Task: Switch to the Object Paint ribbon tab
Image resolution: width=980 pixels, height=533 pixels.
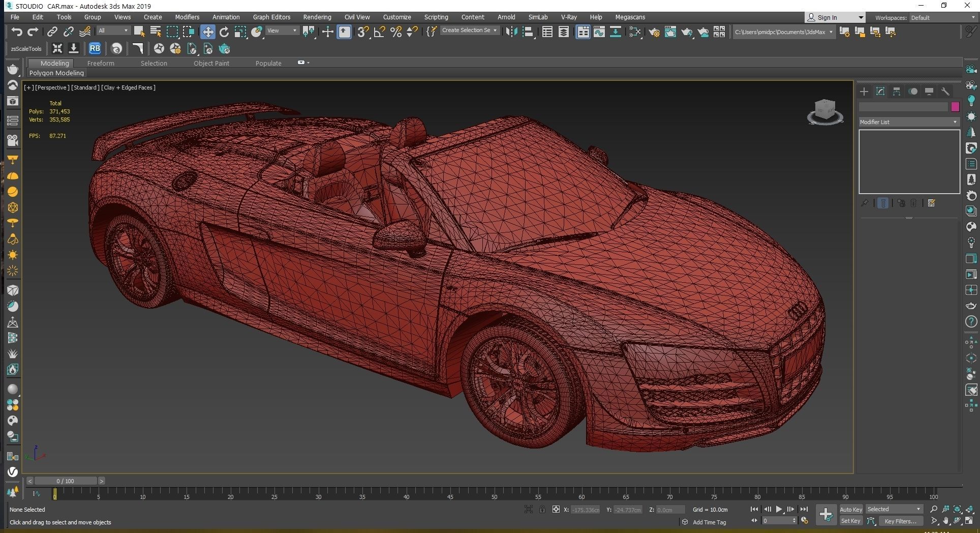Action: coord(211,64)
